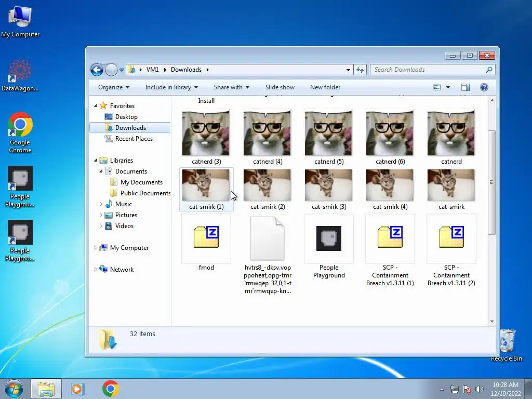Select cat-smirk (1) image thumbnail
Screen dimensions: 532x399
coord(206,185)
